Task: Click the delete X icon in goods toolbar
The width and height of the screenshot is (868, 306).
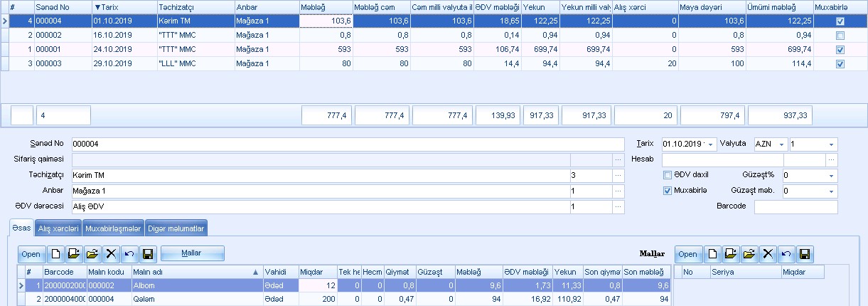Action: coord(111,253)
